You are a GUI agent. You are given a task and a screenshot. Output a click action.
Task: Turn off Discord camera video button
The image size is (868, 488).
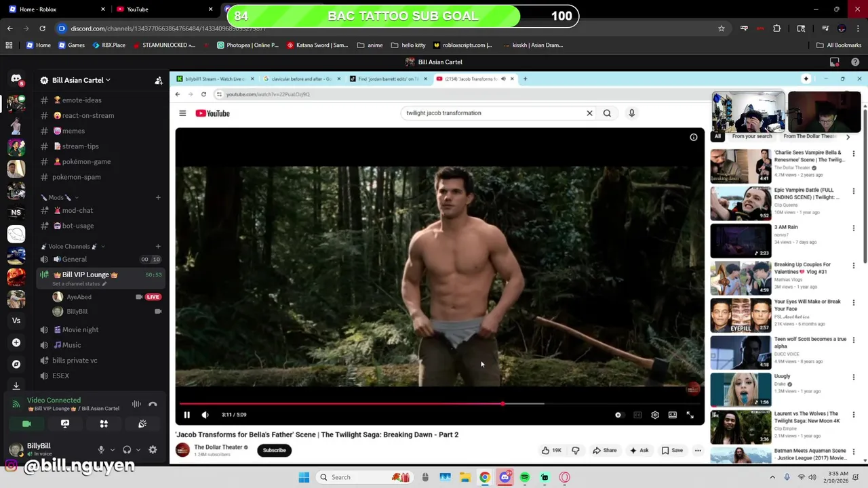[26, 424]
